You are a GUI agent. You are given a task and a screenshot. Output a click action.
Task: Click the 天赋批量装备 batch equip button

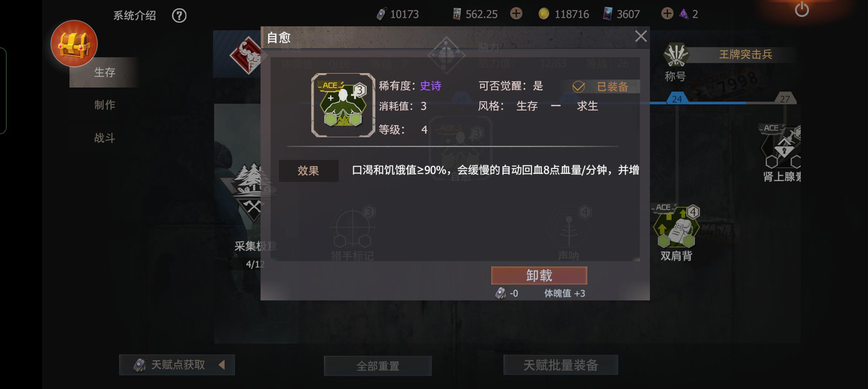coord(561,365)
